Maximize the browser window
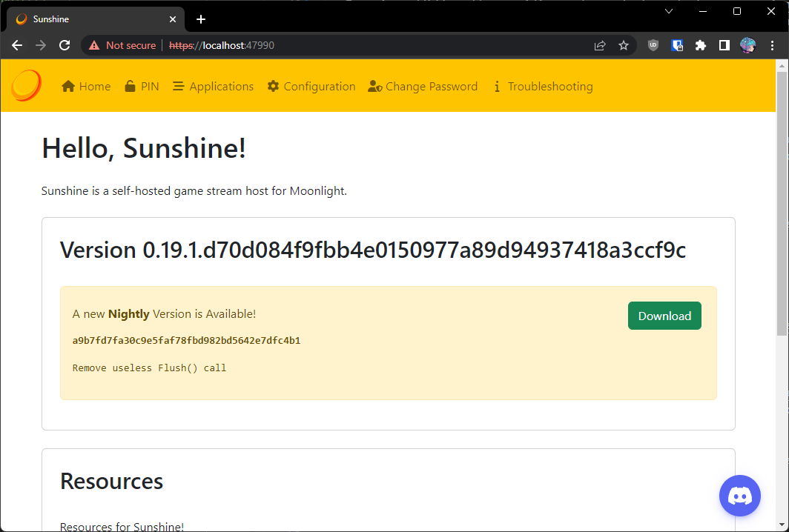The width and height of the screenshot is (789, 532). pos(737,11)
